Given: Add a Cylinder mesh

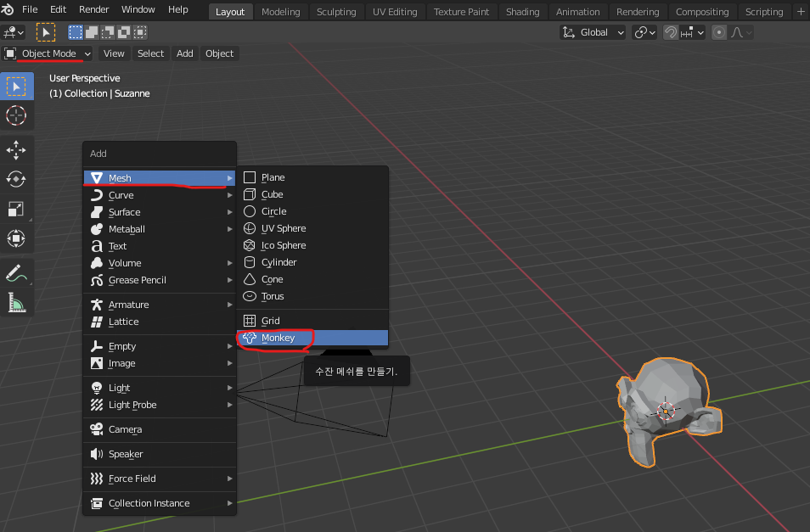Looking at the screenshot, I should pyautogui.click(x=312, y=262).
